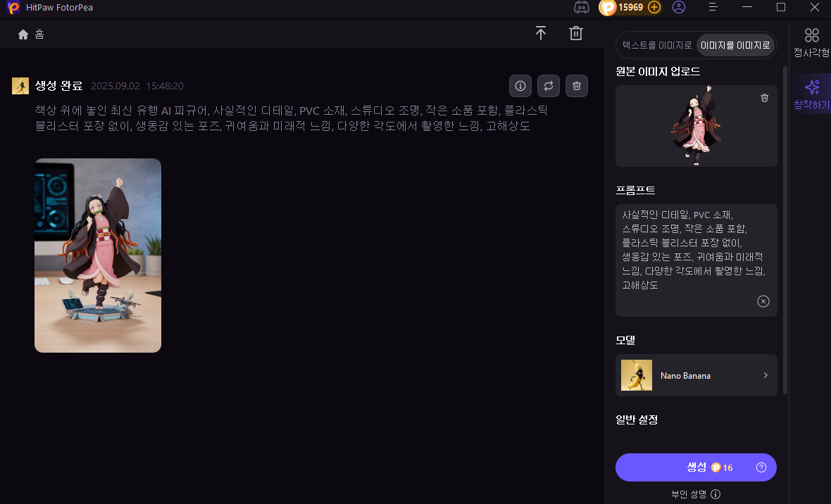831x504 pixels.
Task: Click the plus icon to add coins
Action: coord(654,8)
